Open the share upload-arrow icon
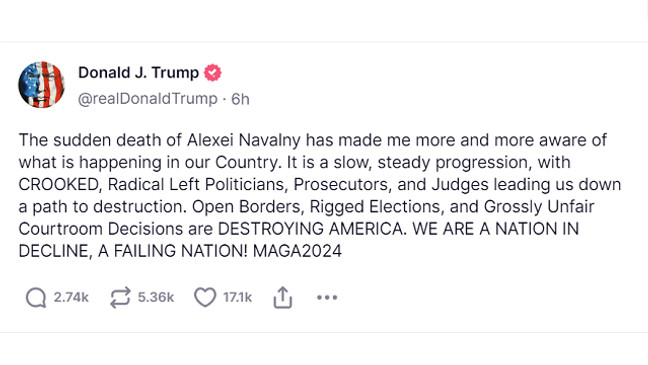The width and height of the screenshot is (648, 365). pos(283,297)
